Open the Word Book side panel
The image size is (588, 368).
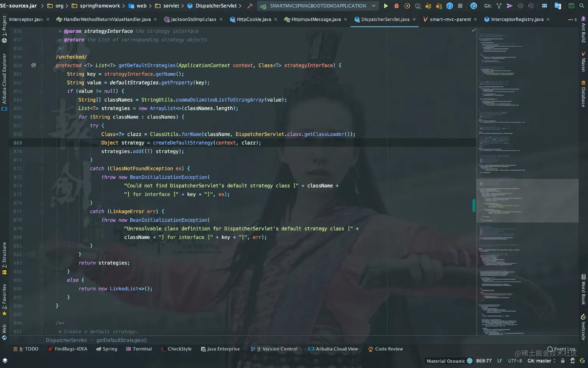(583, 289)
